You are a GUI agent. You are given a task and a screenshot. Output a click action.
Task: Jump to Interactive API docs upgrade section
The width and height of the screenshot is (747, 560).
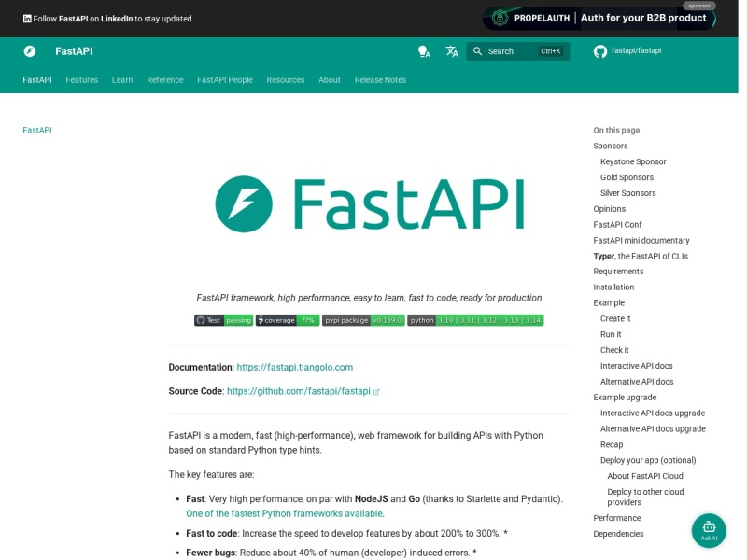click(x=653, y=413)
